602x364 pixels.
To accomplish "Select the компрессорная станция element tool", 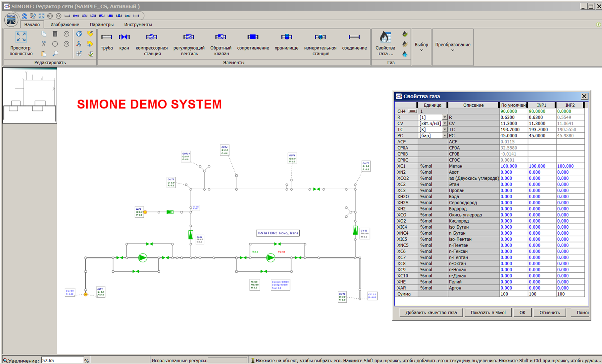I will [152, 44].
